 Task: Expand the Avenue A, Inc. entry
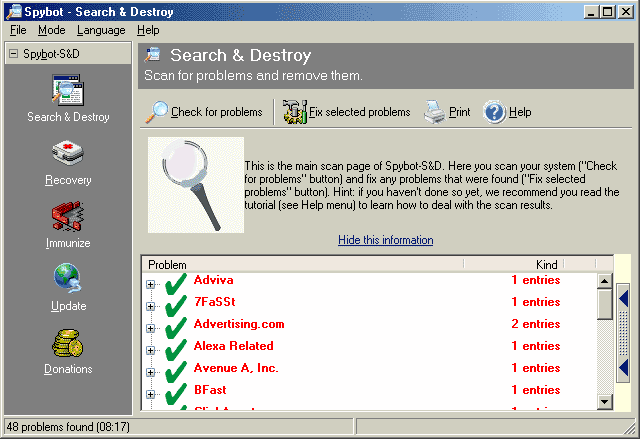[x=152, y=369]
